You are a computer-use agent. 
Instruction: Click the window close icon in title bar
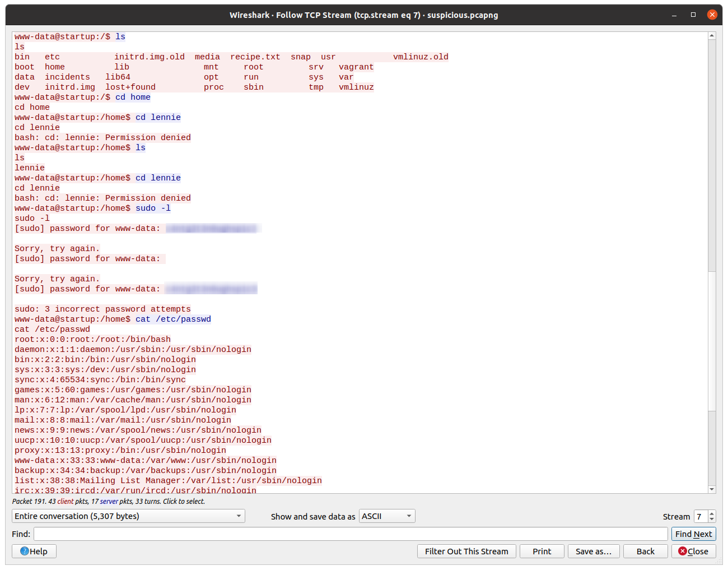712,15
